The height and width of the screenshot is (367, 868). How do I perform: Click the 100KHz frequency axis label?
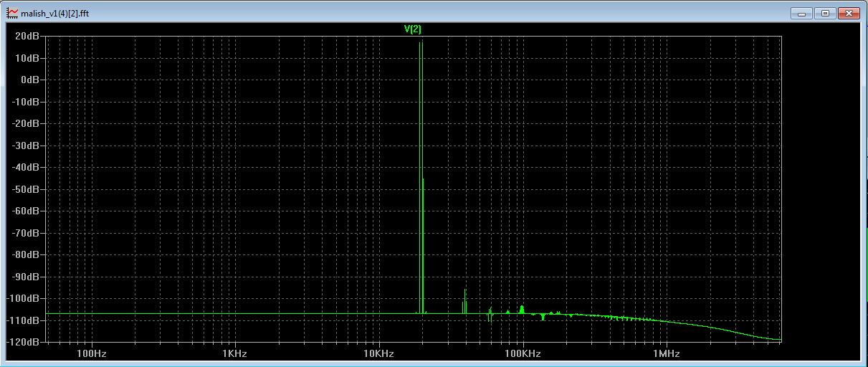(x=523, y=353)
